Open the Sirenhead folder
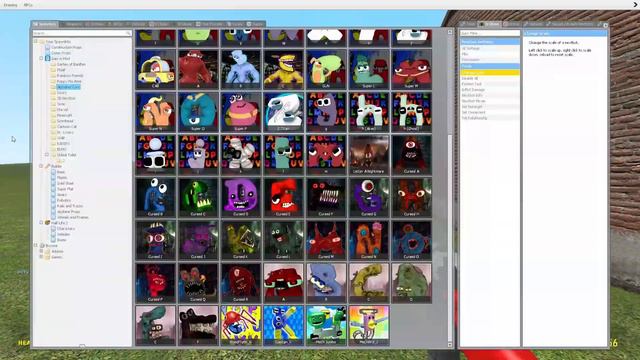 coord(65,121)
